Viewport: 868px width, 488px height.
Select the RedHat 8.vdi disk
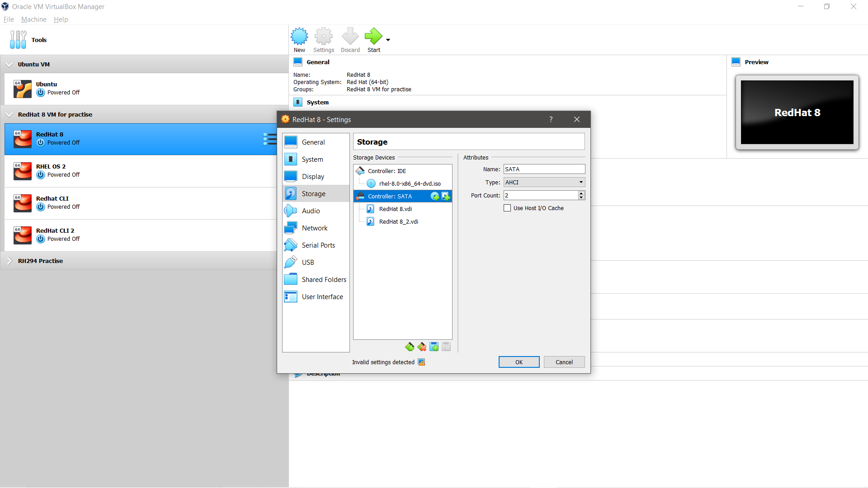point(402,209)
